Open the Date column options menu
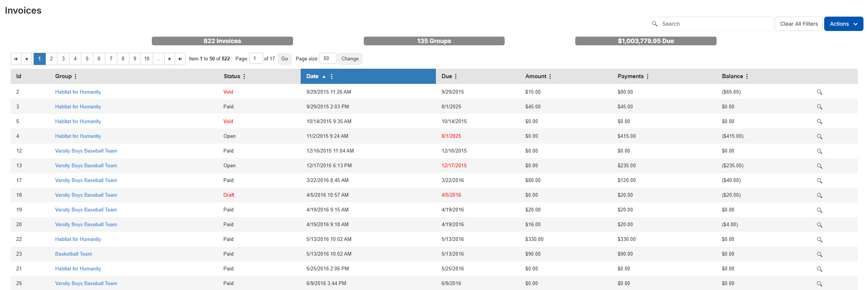The image size is (868, 290). 332,76
